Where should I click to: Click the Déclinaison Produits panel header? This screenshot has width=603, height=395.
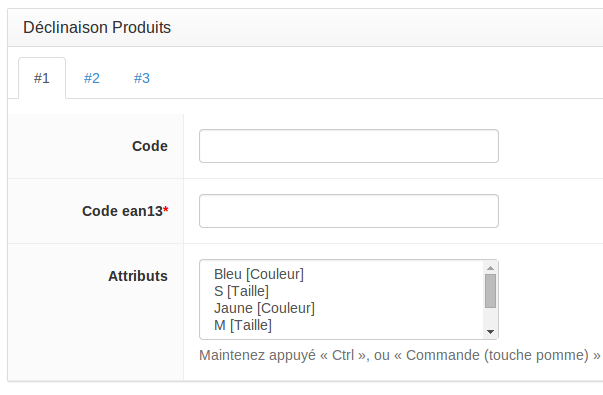coord(97,28)
